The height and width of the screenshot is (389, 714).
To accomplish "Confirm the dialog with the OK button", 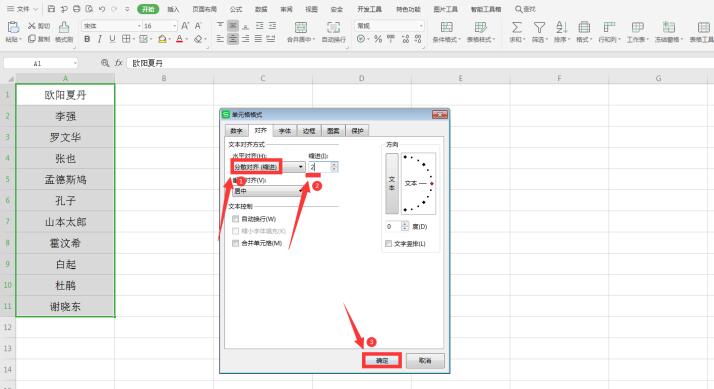I will tap(382, 360).
